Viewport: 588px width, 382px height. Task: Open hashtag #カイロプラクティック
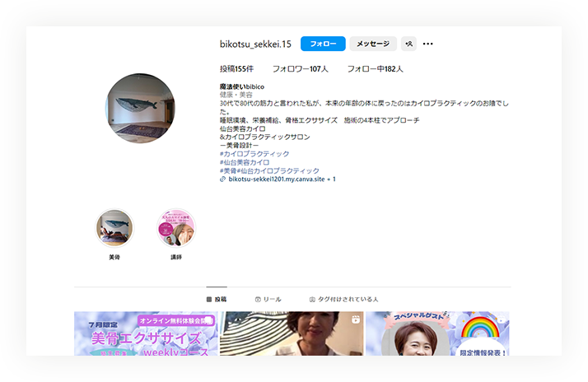click(254, 154)
